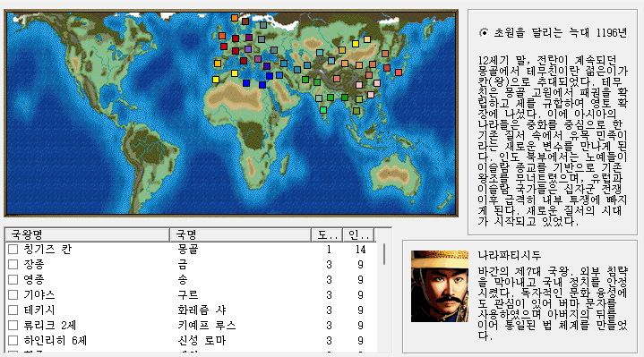Image resolution: width=644 pixels, height=357 pixels.
Task: Click the salmon marker on the Tibetan plateau
Action: (x=337, y=79)
